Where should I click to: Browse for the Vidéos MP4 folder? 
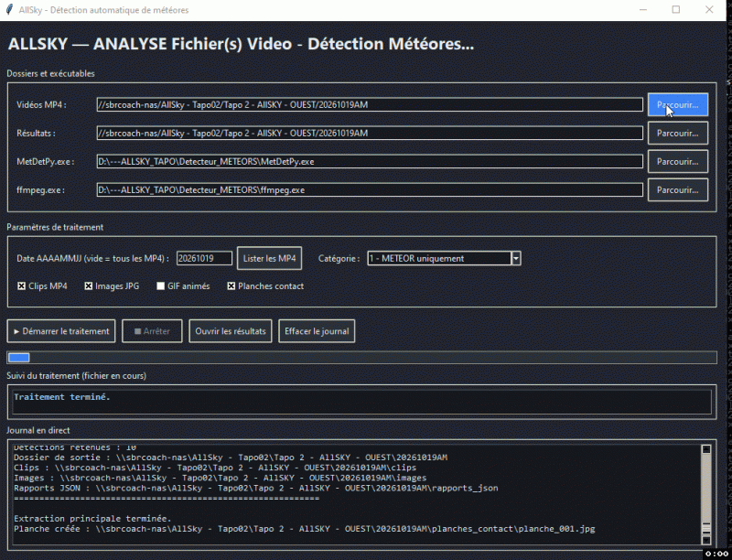tap(677, 104)
